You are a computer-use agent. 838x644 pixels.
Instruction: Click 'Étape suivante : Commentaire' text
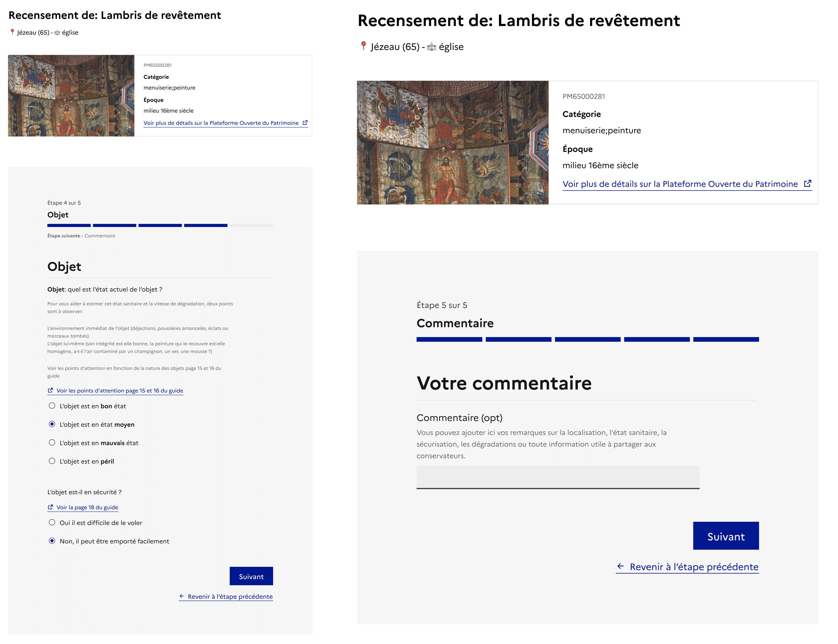[81, 236]
